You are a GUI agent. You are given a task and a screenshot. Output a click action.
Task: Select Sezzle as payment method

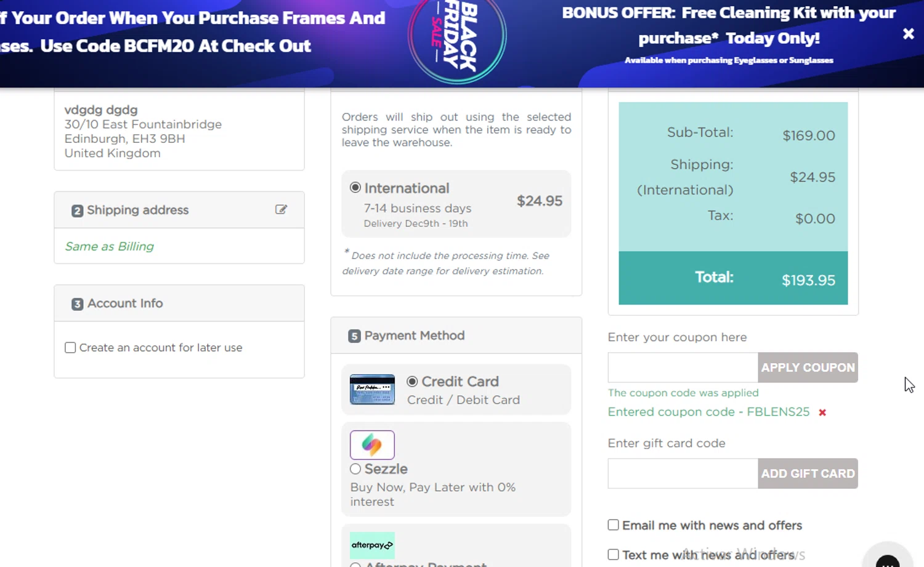pyautogui.click(x=355, y=469)
